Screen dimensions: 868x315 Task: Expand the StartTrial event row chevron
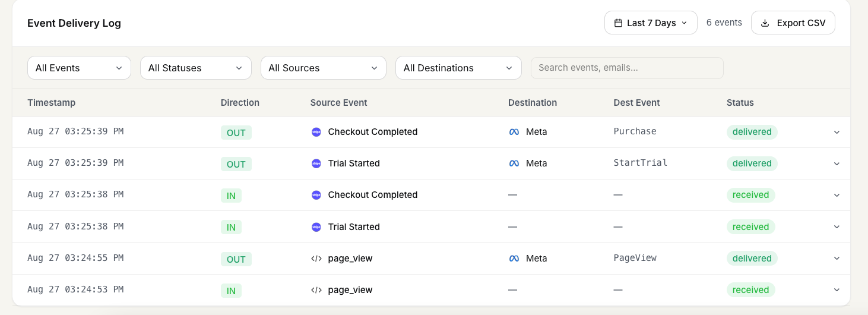tap(837, 163)
